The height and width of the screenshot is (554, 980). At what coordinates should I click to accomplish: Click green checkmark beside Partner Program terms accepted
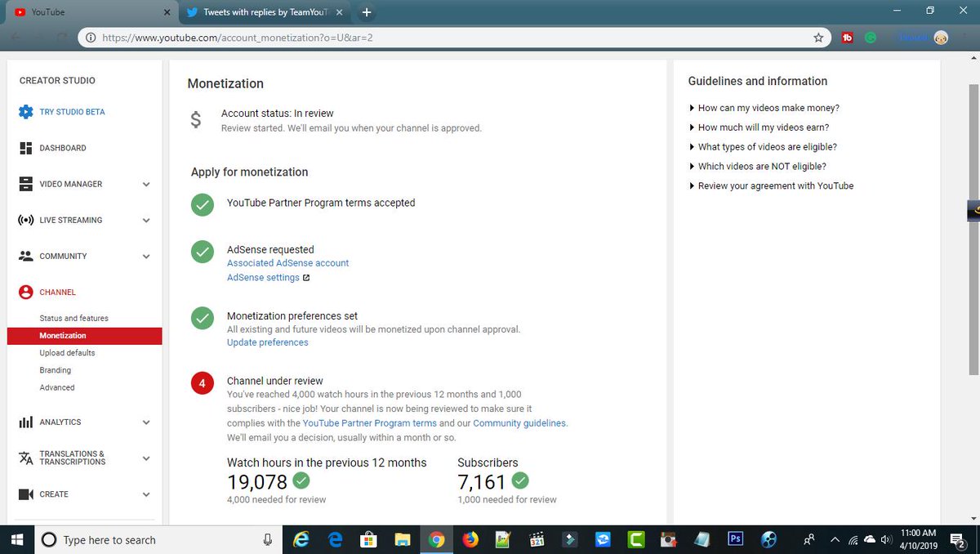pos(203,204)
